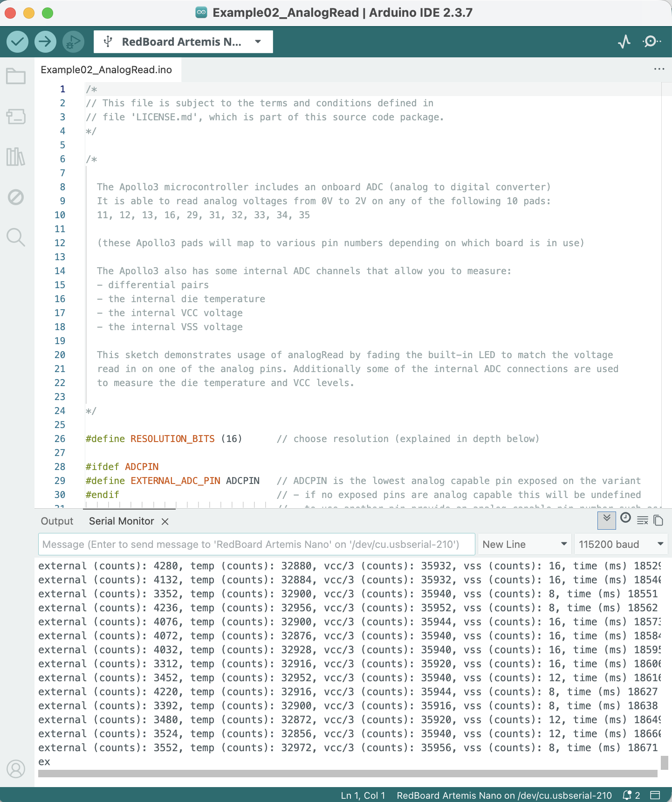672x802 pixels.
Task: Click the horizontal scrollbar under serial output
Action: pyautogui.click(x=347, y=774)
